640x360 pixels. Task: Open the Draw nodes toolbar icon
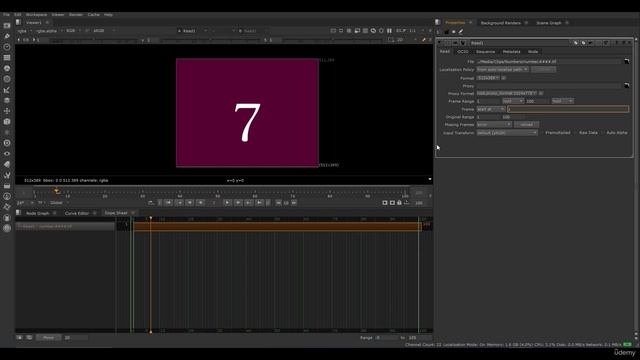[7, 36]
